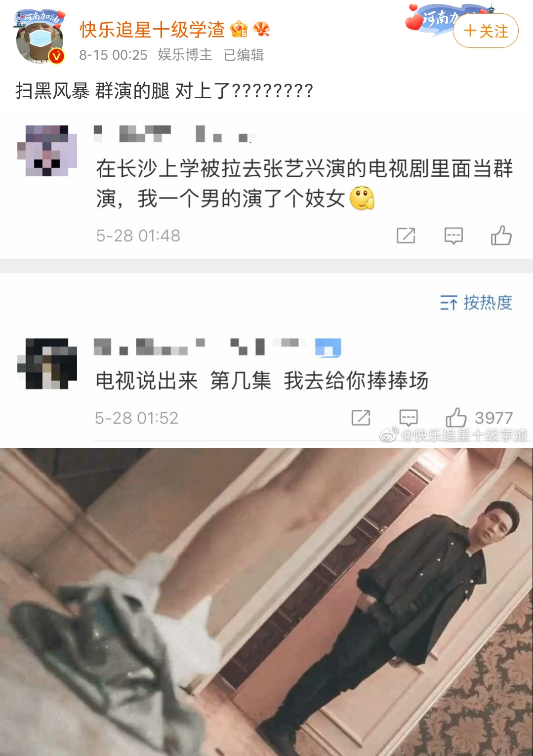Repost the second comment via share icon

coord(361,418)
